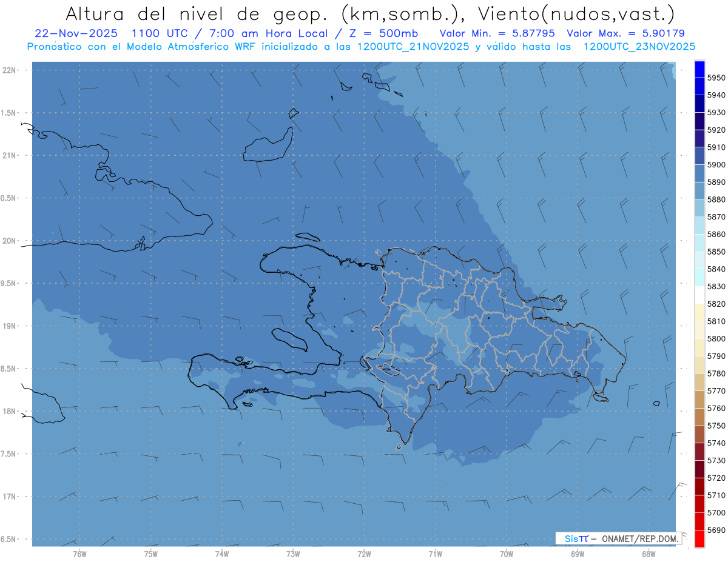Click the '75W' longitude label
The image size is (728, 562).
(x=150, y=553)
